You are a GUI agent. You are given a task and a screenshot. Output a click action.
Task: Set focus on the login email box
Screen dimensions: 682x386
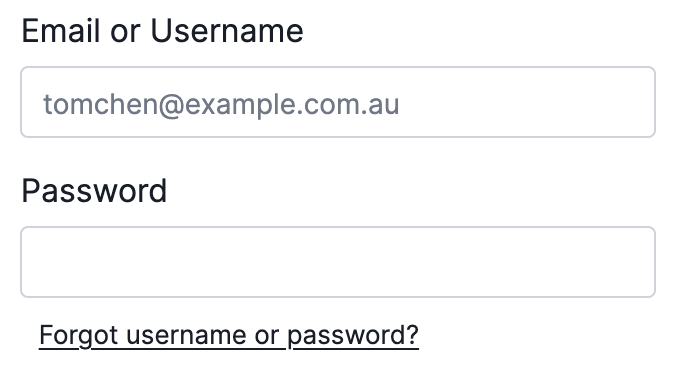[x=338, y=102]
